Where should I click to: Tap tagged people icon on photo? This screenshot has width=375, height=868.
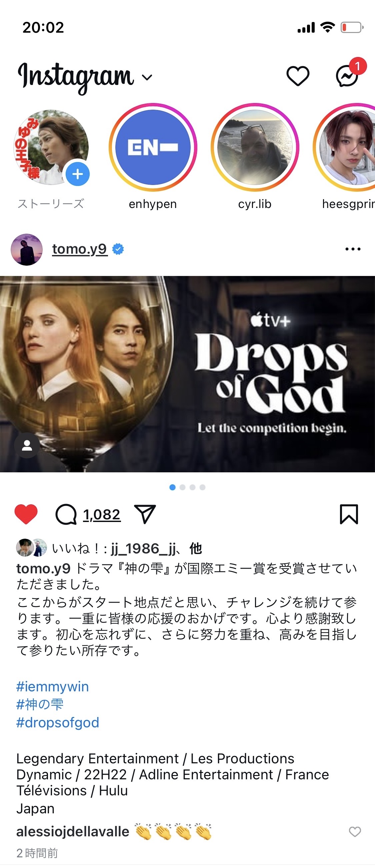27,445
